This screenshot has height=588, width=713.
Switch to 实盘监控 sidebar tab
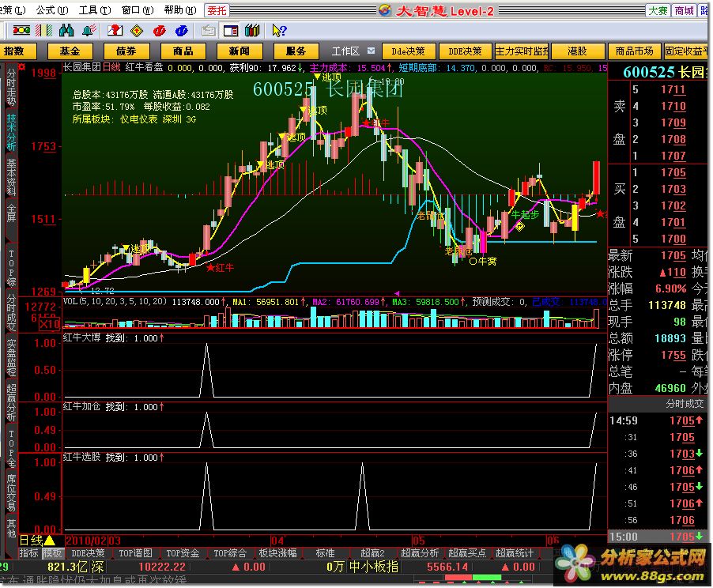tap(10, 358)
